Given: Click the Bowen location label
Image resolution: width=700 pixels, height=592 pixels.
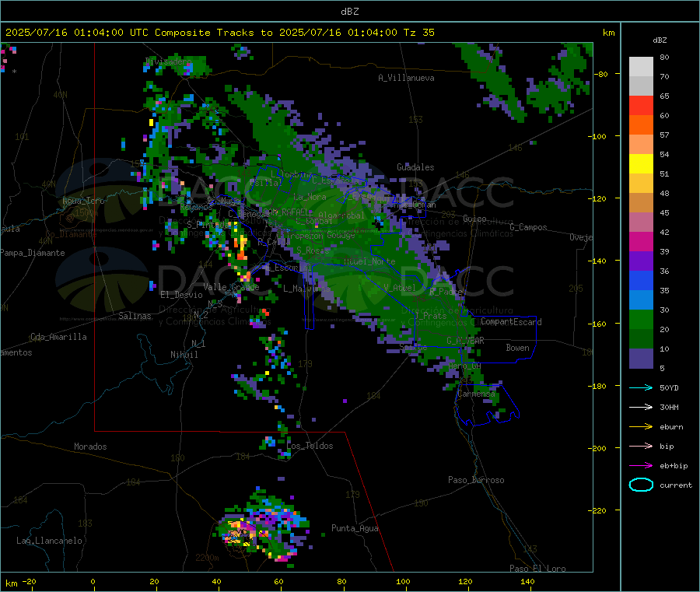Looking at the screenshot, I should (x=517, y=348).
